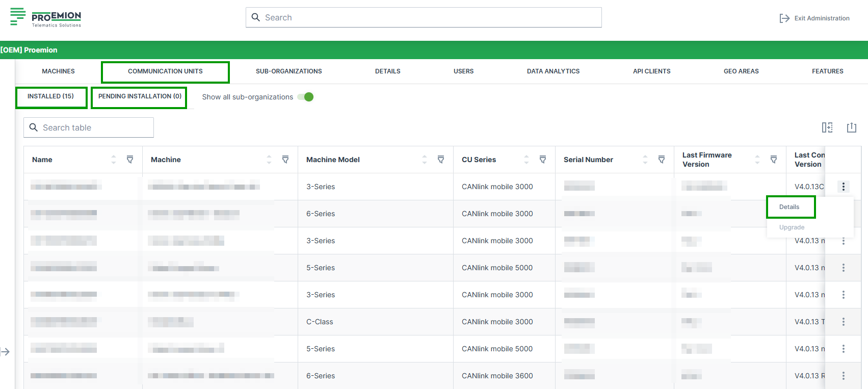Open the Data Analytics tab

tap(553, 71)
